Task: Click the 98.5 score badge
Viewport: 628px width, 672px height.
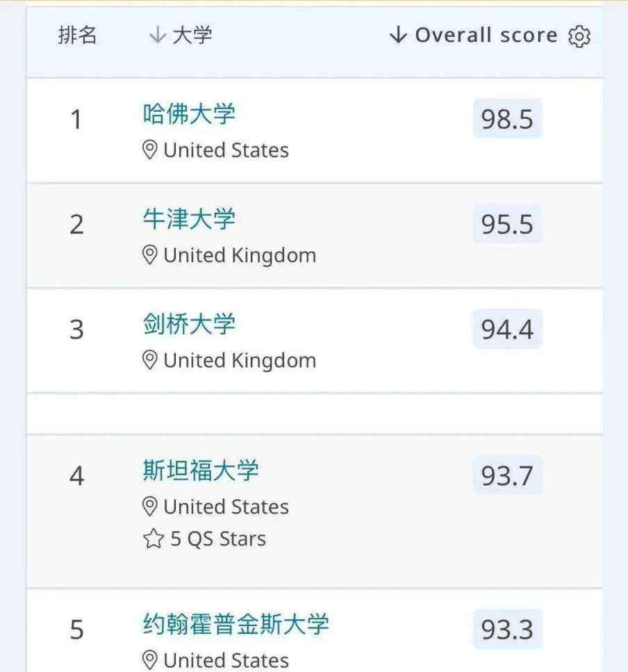Action: click(x=507, y=120)
